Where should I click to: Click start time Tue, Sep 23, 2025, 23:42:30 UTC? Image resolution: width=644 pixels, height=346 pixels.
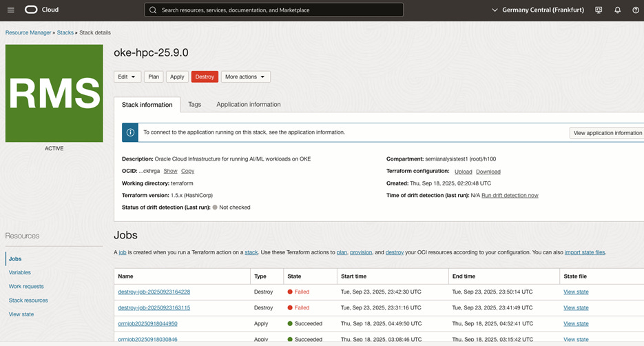[381, 292]
